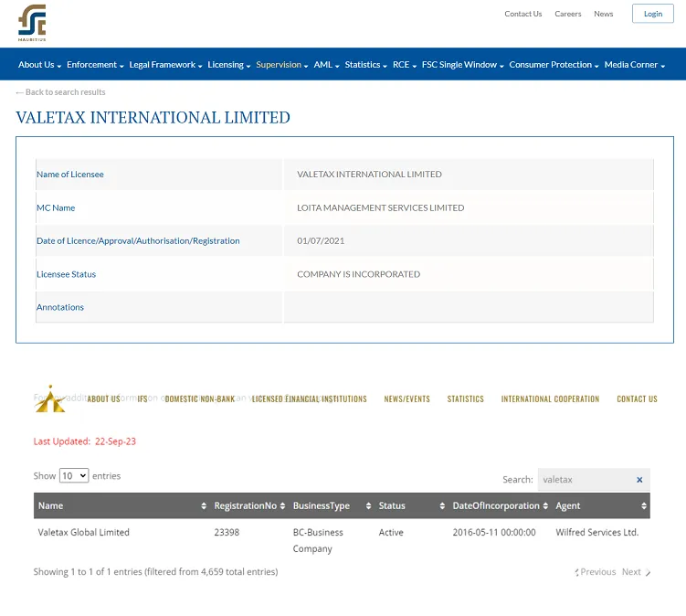Viewport: 686px width, 616px height.
Task: Click the Licensee Status label
Action: click(x=66, y=274)
